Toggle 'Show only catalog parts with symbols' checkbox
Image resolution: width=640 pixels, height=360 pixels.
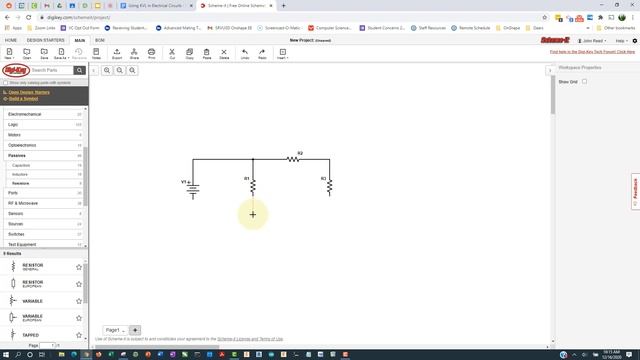pos(6,83)
